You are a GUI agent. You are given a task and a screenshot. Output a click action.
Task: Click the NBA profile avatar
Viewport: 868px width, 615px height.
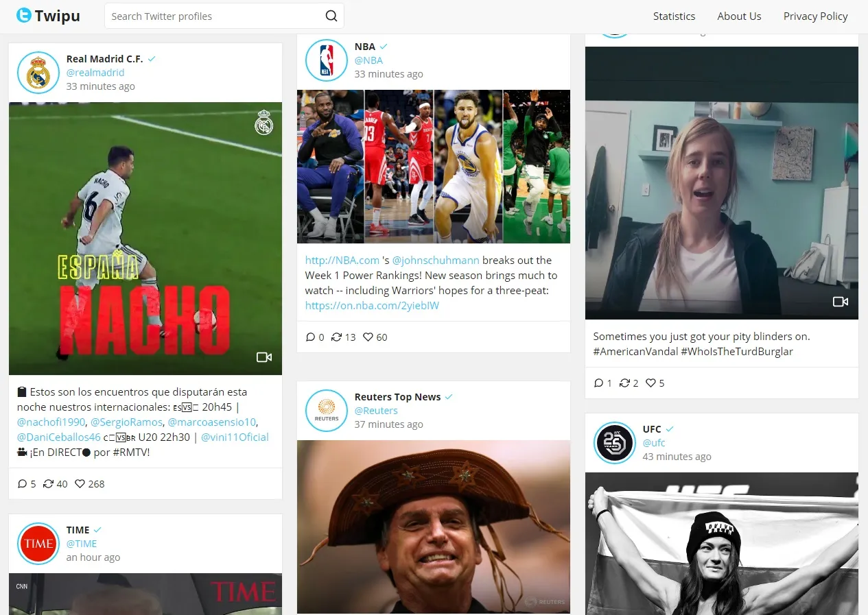(x=327, y=60)
